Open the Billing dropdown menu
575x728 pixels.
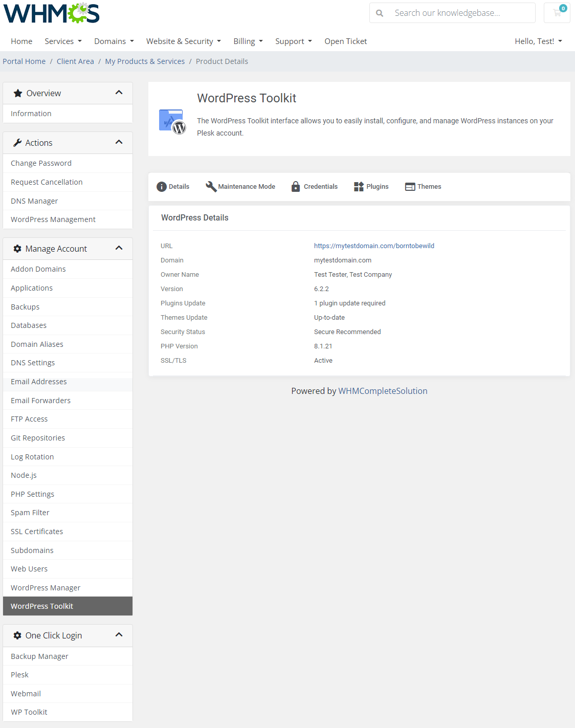248,41
